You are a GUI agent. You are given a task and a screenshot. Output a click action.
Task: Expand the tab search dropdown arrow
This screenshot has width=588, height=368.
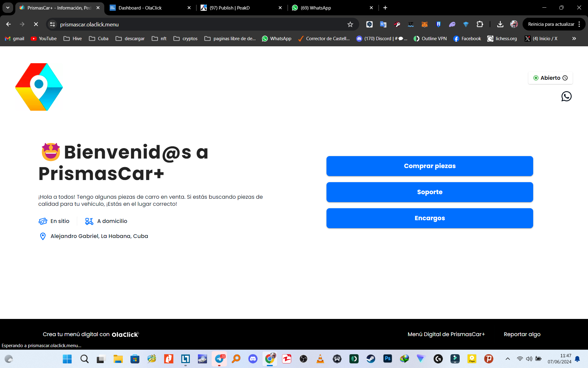(8, 8)
